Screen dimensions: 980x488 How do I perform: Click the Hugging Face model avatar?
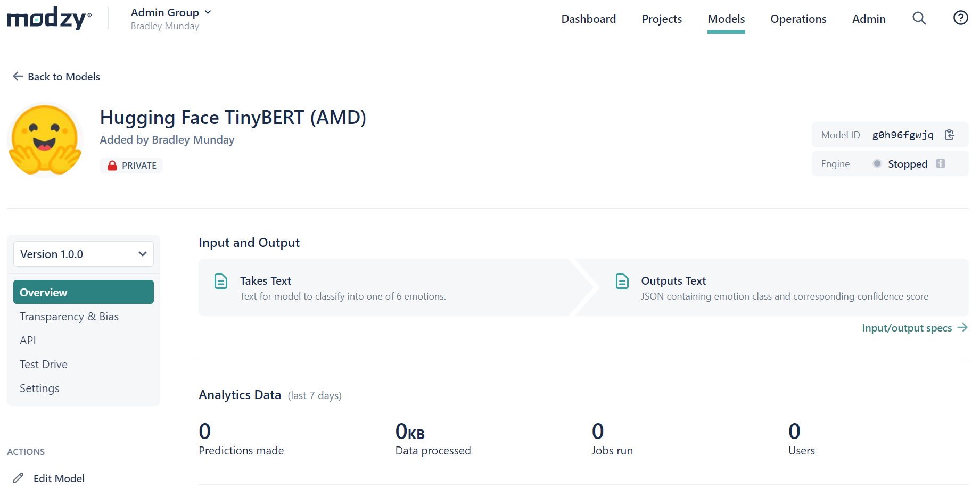pyautogui.click(x=45, y=140)
